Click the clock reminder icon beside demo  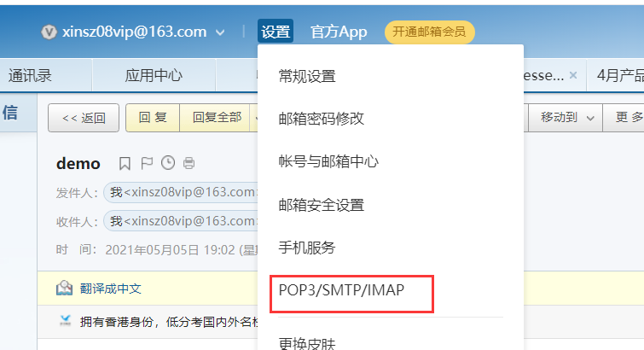[168, 163]
